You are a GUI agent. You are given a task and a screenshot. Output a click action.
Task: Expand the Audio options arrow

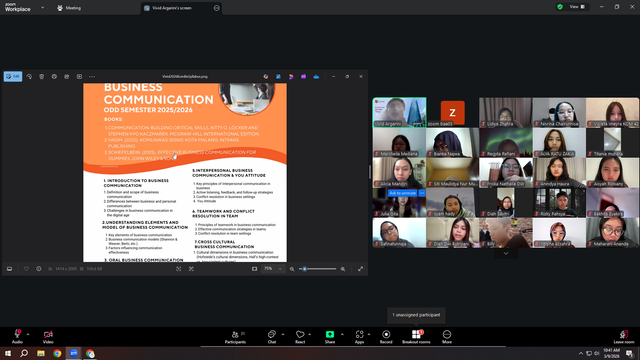28,334
